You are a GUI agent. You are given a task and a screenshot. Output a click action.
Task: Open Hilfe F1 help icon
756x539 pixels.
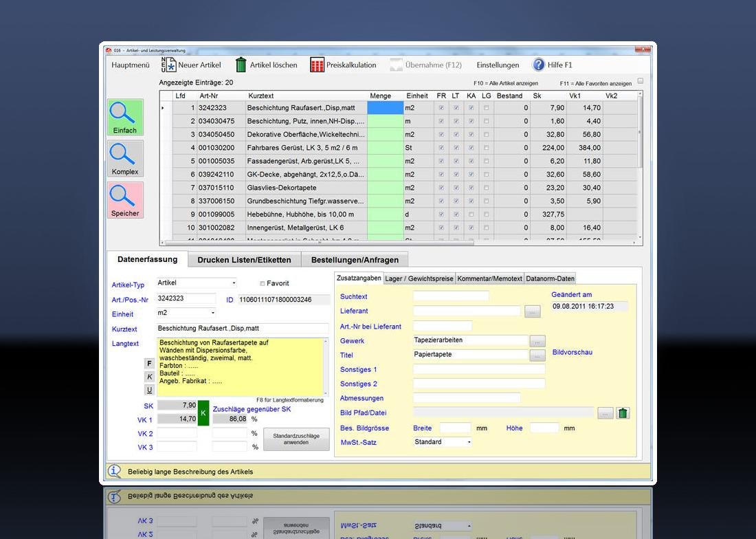(539, 65)
